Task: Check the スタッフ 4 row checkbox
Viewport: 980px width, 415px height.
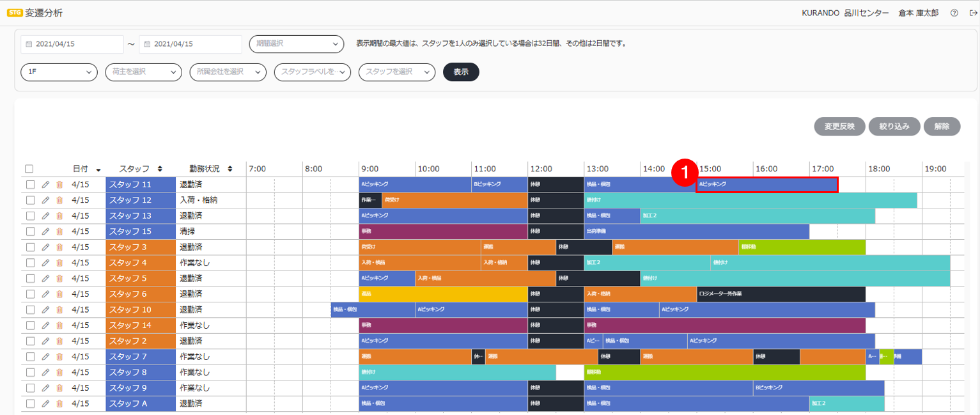Action: [x=30, y=263]
